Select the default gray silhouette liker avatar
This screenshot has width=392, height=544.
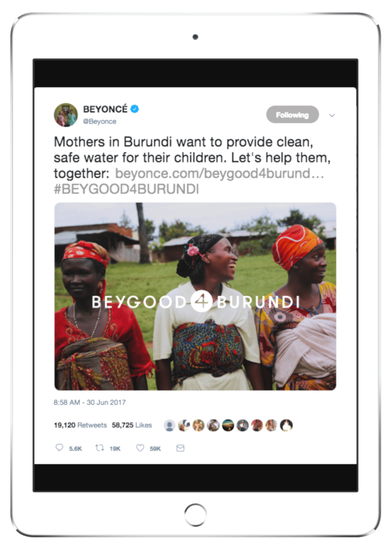[169, 425]
